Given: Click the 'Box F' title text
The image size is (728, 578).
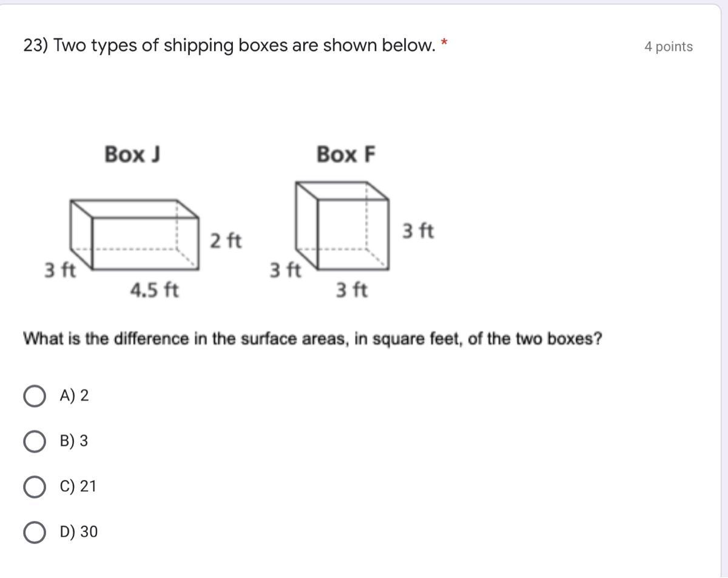Looking at the screenshot, I should tap(346, 155).
